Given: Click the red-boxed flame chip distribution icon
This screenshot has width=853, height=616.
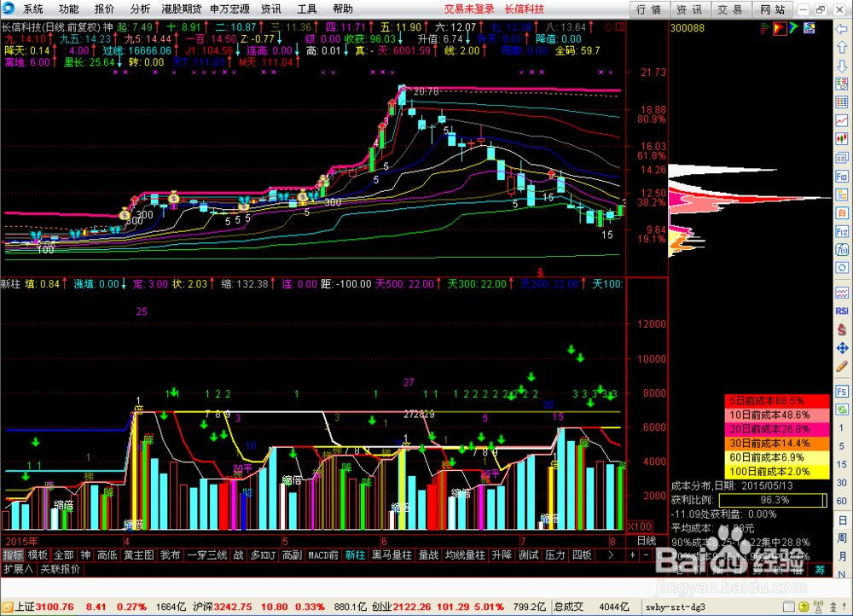Looking at the screenshot, I should [x=780, y=28].
